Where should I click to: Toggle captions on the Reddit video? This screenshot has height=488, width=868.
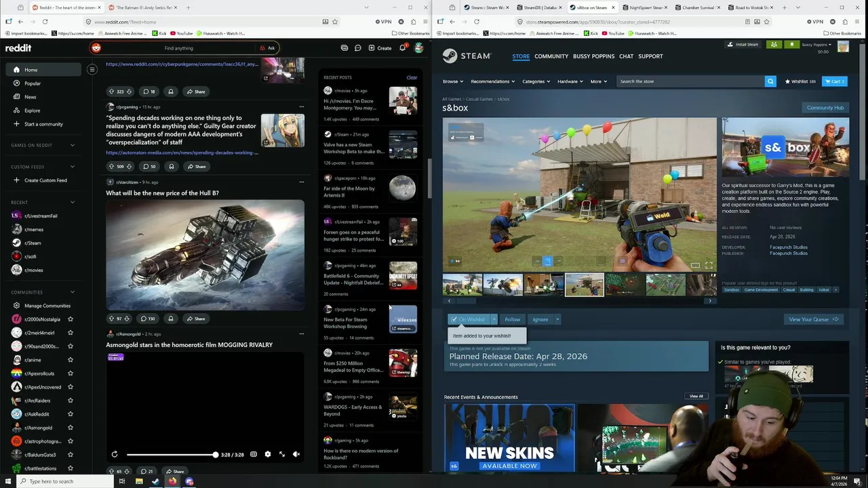pyautogui.click(x=254, y=454)
